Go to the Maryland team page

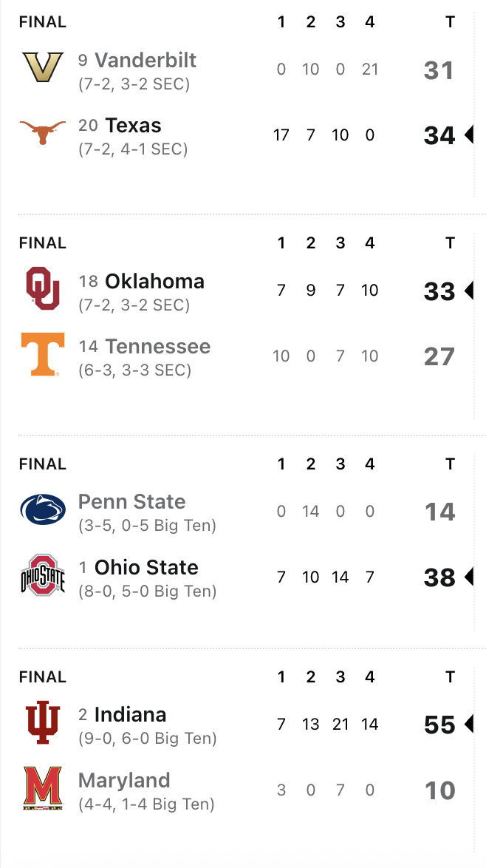click(x=124, y=781)
